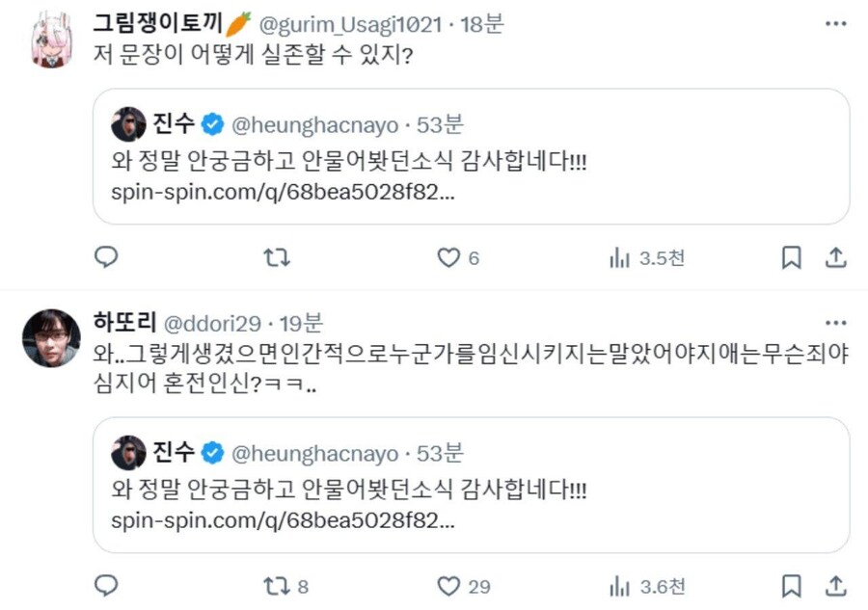Click the bookmark icon on 하또리's tweet

pyautogui.click(x=791, y=584)
